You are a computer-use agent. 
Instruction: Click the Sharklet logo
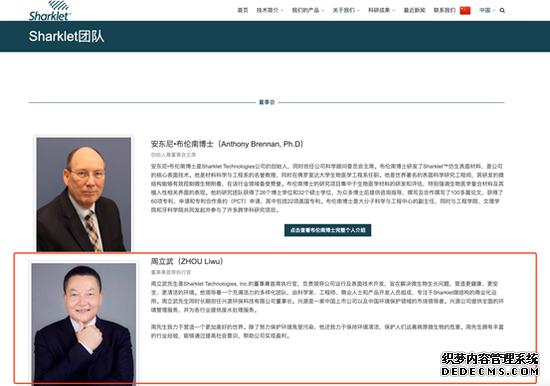(x=50, y=11)
